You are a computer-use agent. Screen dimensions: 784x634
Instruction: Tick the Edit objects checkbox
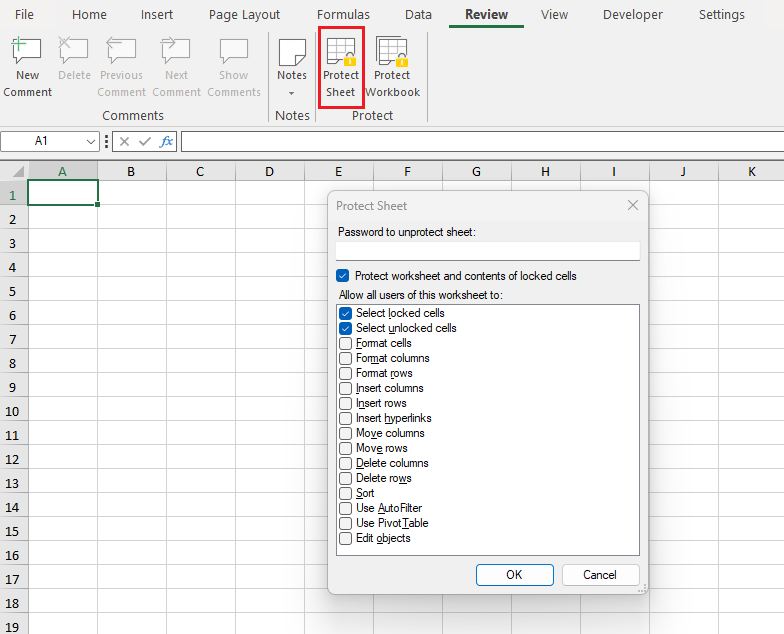[346, 538]
